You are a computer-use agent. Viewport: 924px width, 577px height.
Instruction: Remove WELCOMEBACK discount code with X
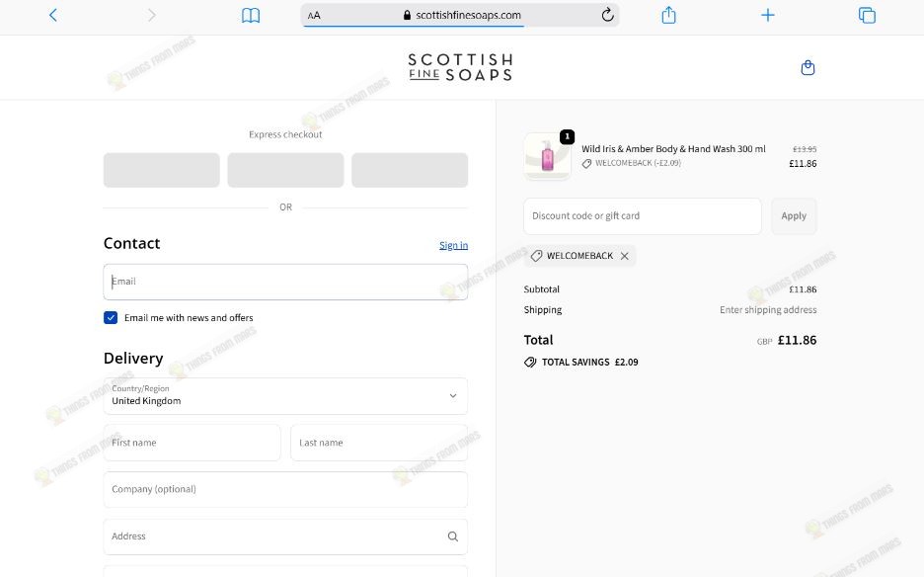click(625, 256)
